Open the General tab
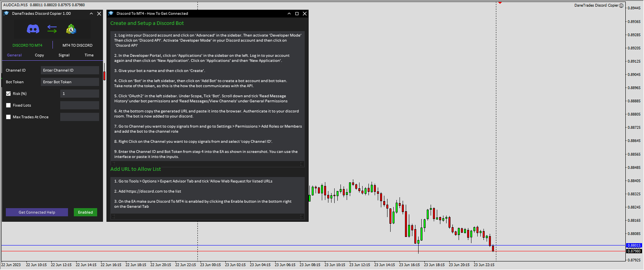Image resolution: width=644 pixels, height=270 pixels. [x=14, y=55]
